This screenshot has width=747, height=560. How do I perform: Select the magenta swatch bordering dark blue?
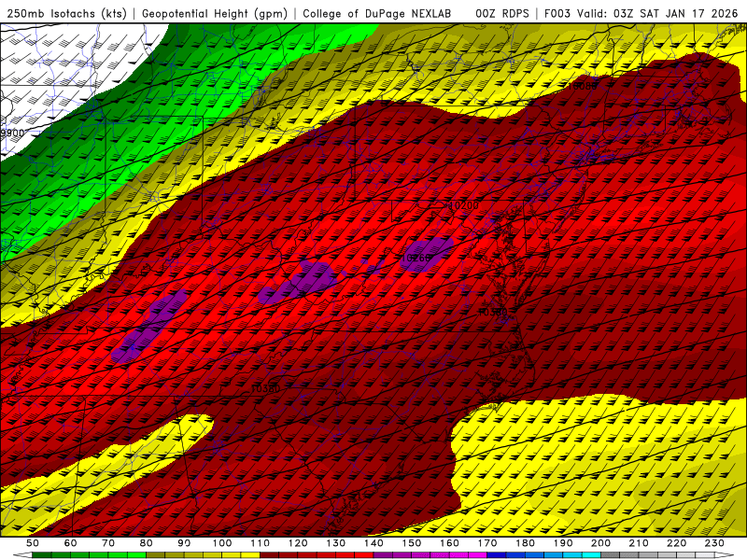point(477,555)
